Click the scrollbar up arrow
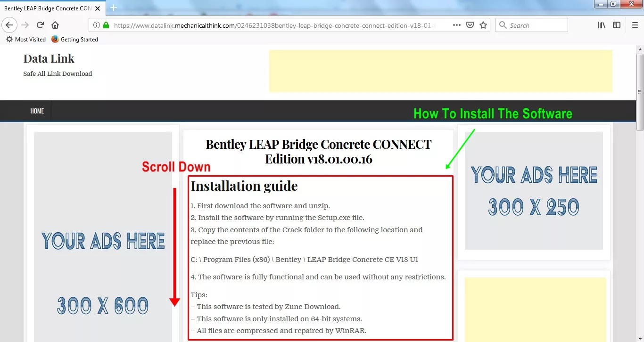Image resolution: width=644 pixels, height=342 pixels. click(640, 49)
